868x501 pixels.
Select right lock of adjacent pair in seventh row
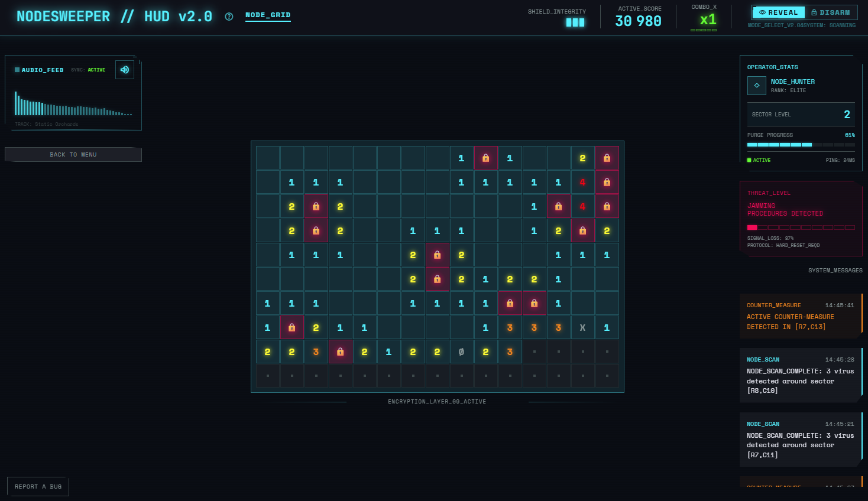click(x=535, y=304)
